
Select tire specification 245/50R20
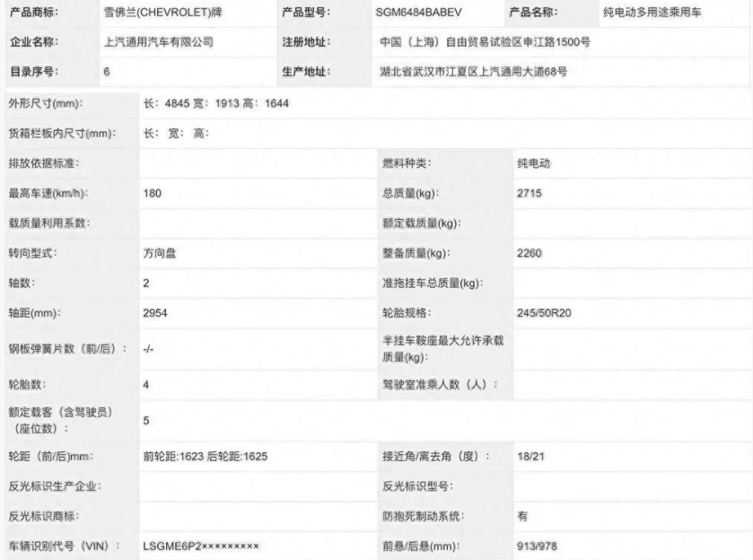pos(544,313)
